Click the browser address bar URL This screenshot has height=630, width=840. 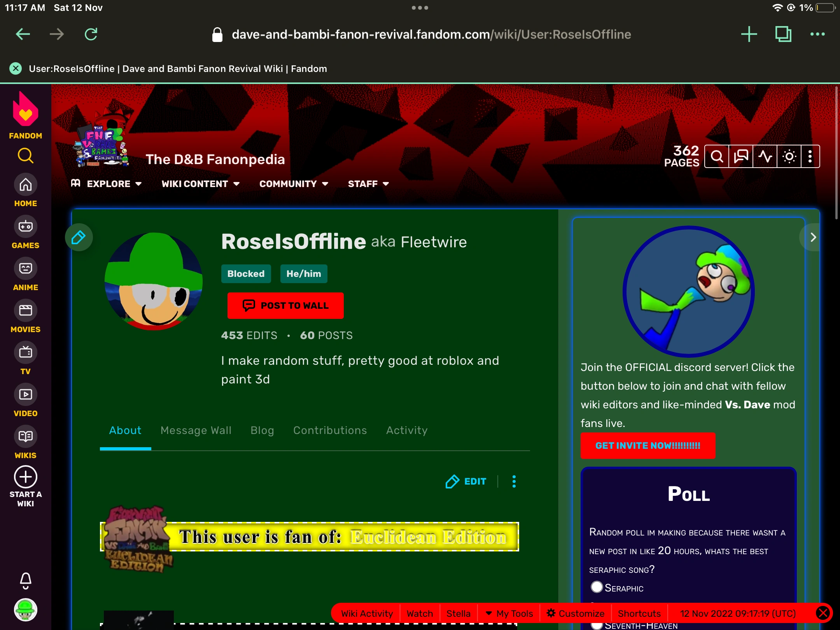pyautogui.click(x=431, y=34)
